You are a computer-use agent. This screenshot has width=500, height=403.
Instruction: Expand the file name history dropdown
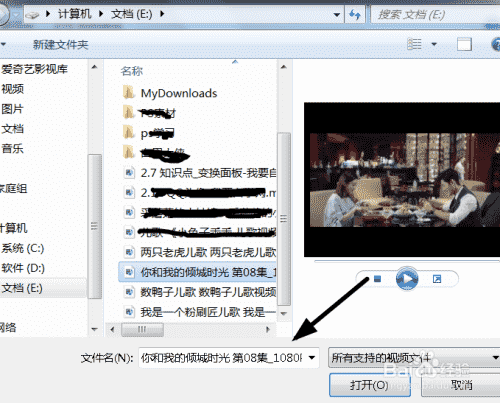(x=312, y=358)
